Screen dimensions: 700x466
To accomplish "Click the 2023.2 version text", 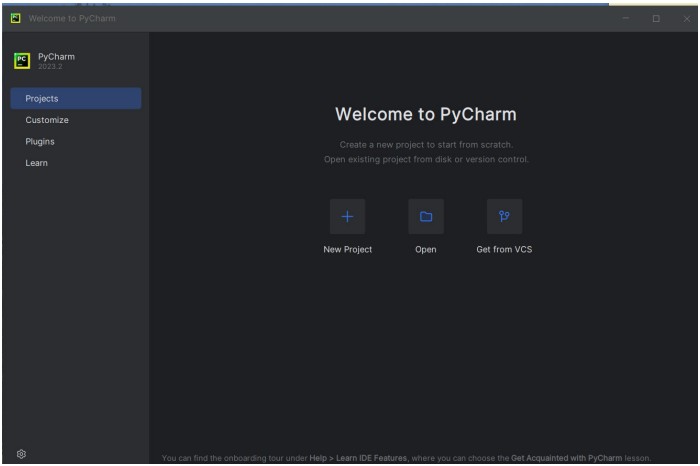I will pos(50,67).
